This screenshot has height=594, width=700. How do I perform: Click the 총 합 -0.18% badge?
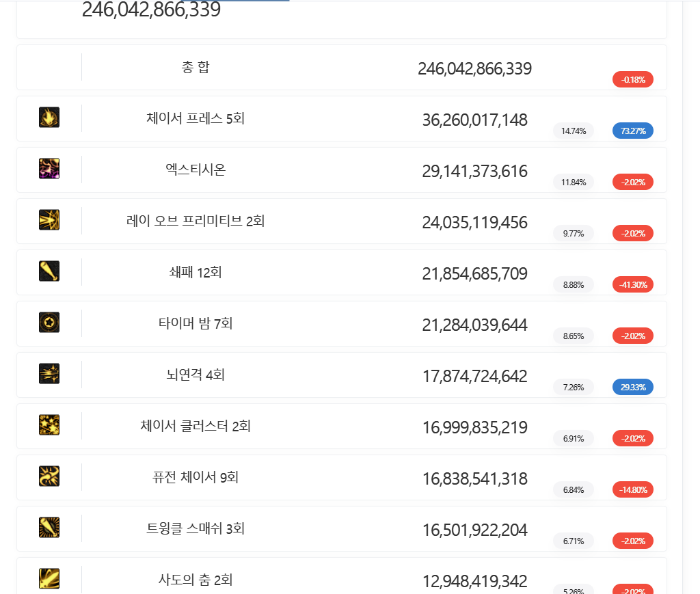[632, 79]
